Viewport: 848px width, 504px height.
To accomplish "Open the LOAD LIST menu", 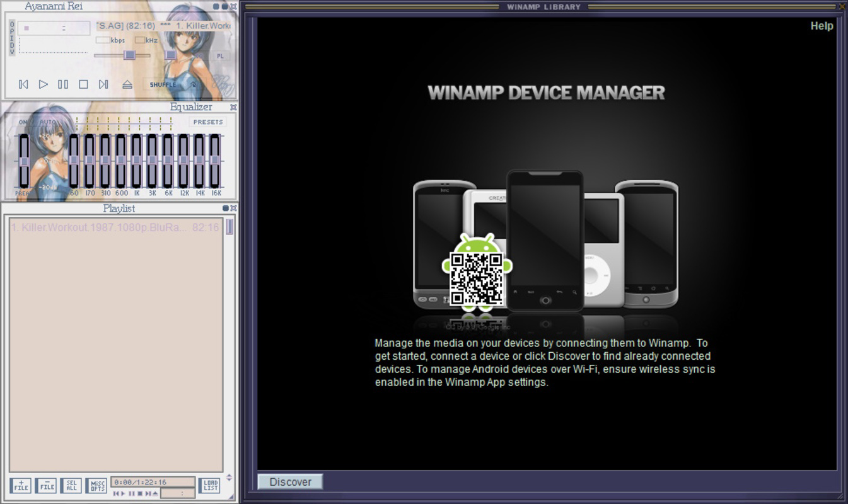I will pyautogui.click(x=209, y=486).
